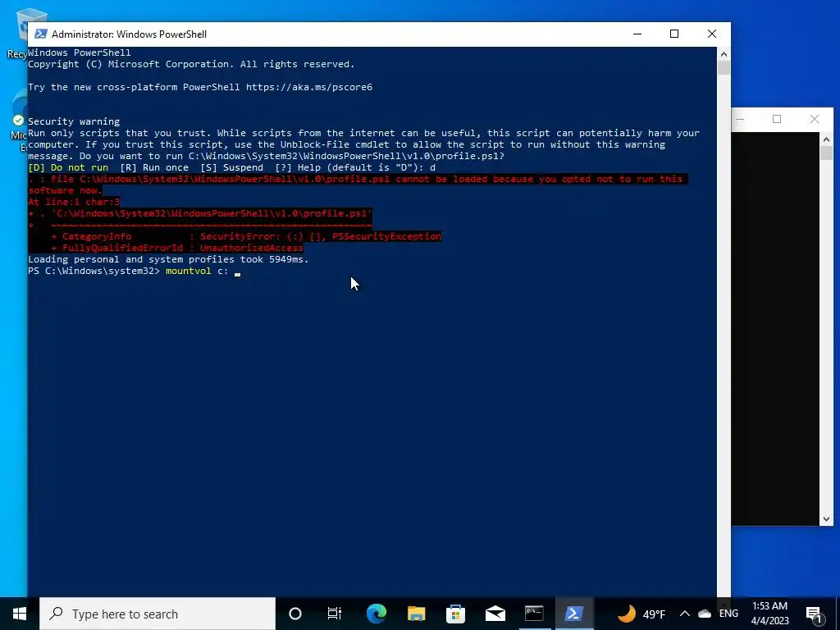Open Microsoft Store from taskbar
The image size is (840, 630).
[456, 614]
